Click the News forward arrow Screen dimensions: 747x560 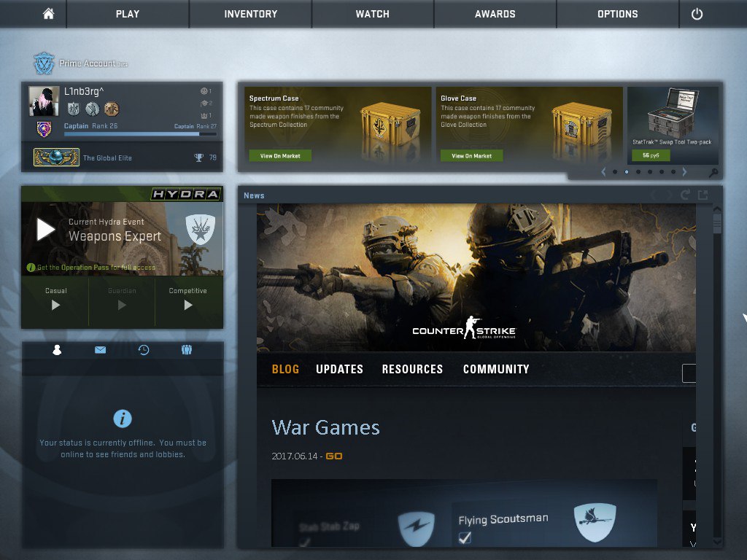[668, 195]
